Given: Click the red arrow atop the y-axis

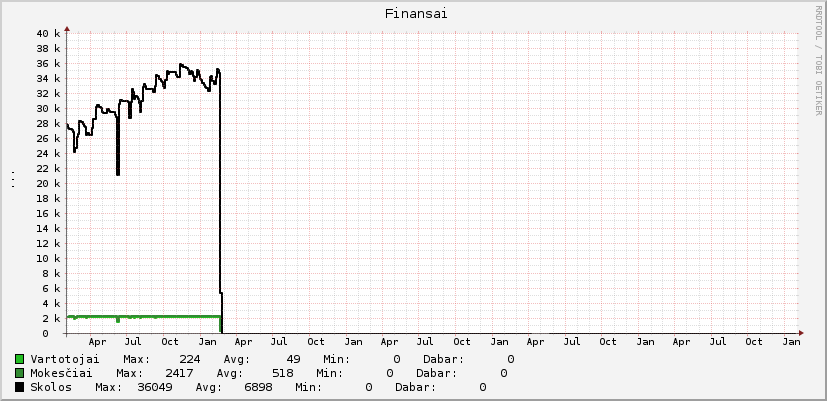Looking at the screenshot, I should 66,28.
